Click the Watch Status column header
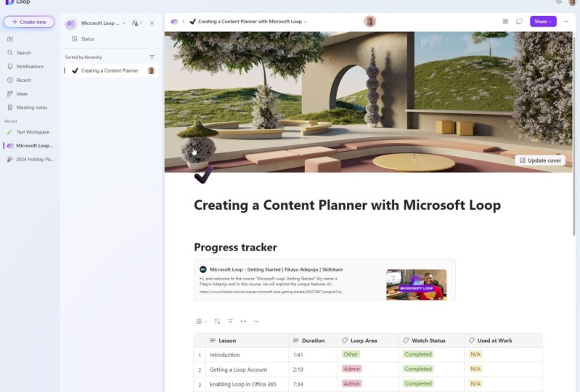 (x=431, y=340)
